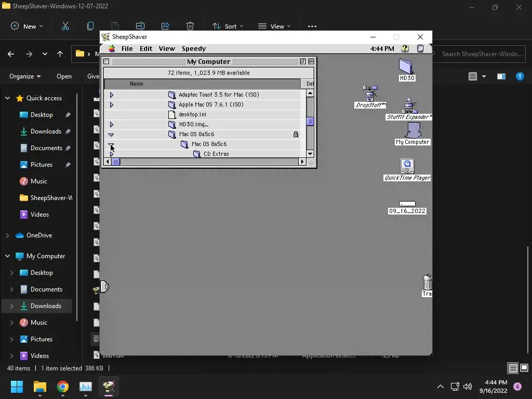Viewport: 532px width, 399px height.
Task: Click the lock icon on Mac OS 8a5c6 row
Action: pos(296,135)
